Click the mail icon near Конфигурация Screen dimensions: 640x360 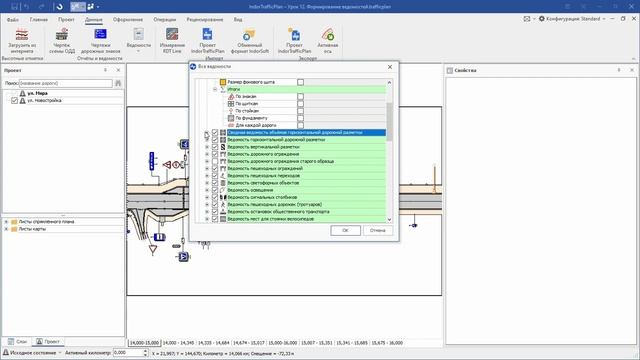(x=527, y=19)
